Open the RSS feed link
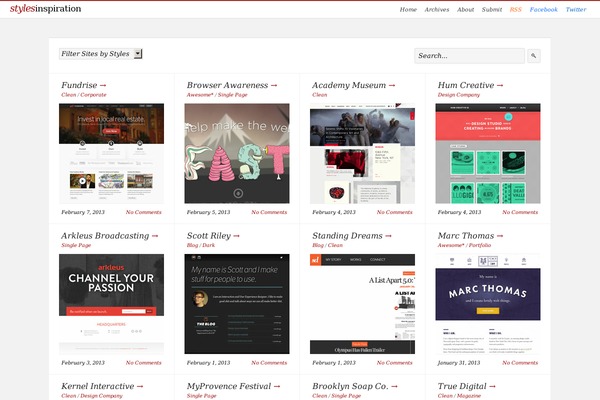Viewport: 600px width, 400px height. click(515, 10)
